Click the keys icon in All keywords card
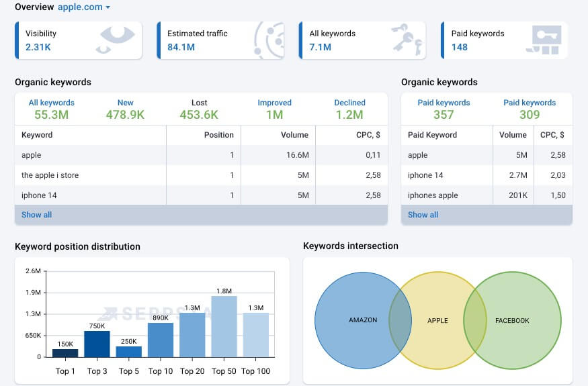The image size is (588, 386). coord(407,40)
